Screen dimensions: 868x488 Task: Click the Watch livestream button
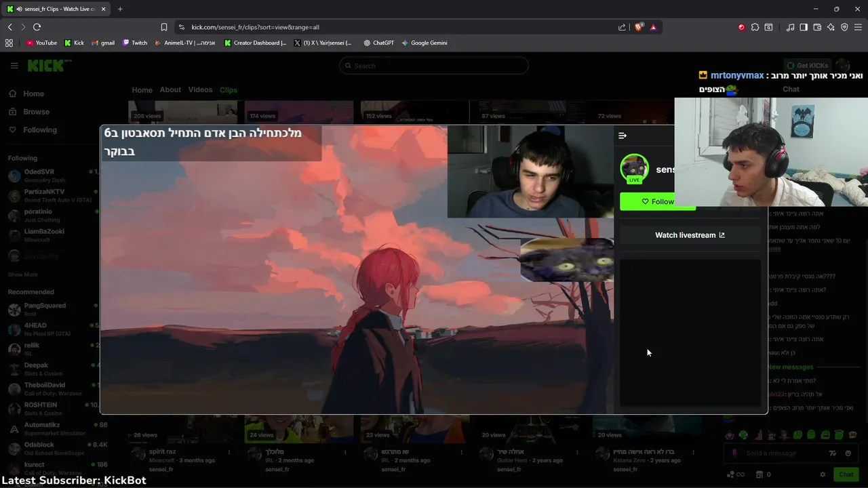[690, 235]
